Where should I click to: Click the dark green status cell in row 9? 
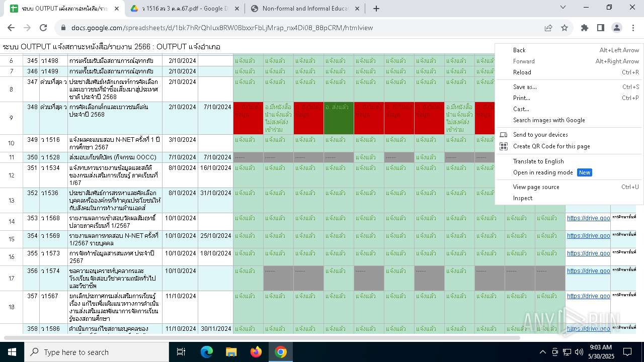[339, 118]
